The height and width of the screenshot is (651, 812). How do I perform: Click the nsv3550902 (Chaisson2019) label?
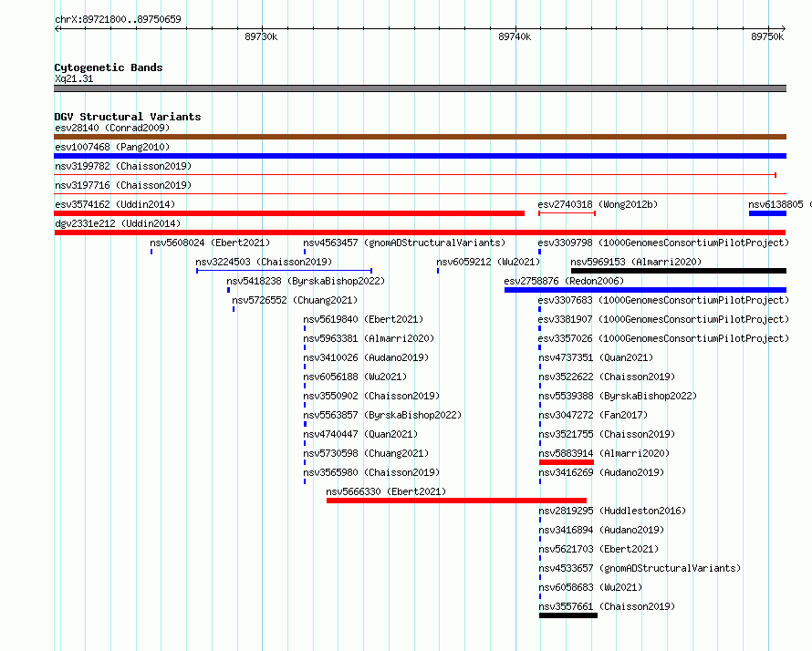click(371, 396)
